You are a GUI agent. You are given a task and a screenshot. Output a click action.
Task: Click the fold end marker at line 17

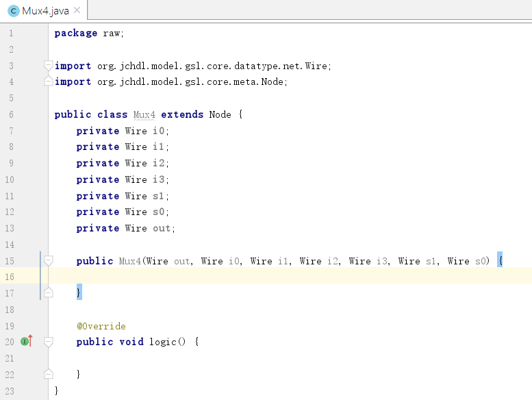(48, 292)
